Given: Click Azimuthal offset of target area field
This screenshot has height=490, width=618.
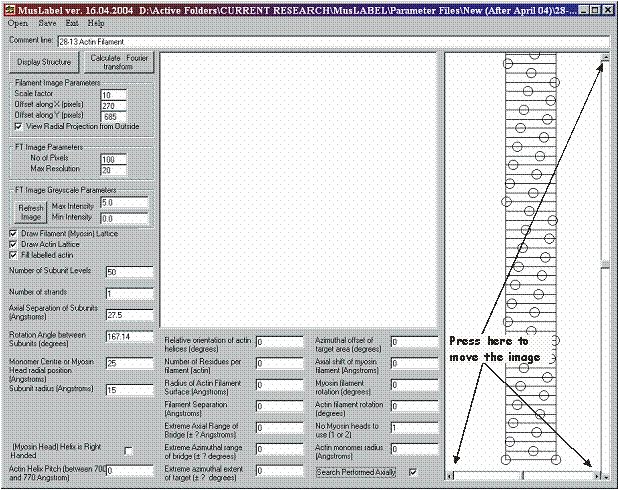Looking at the screenshot, I should 415,342.
